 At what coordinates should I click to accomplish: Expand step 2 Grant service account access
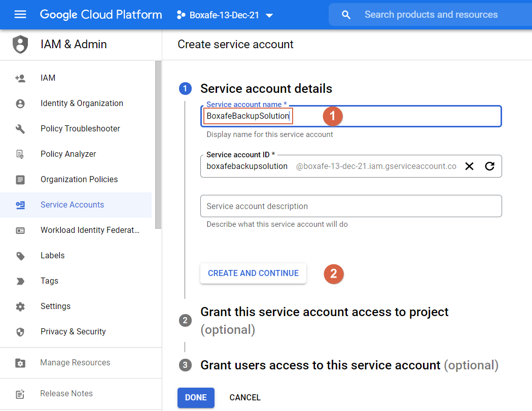(325, 312)
